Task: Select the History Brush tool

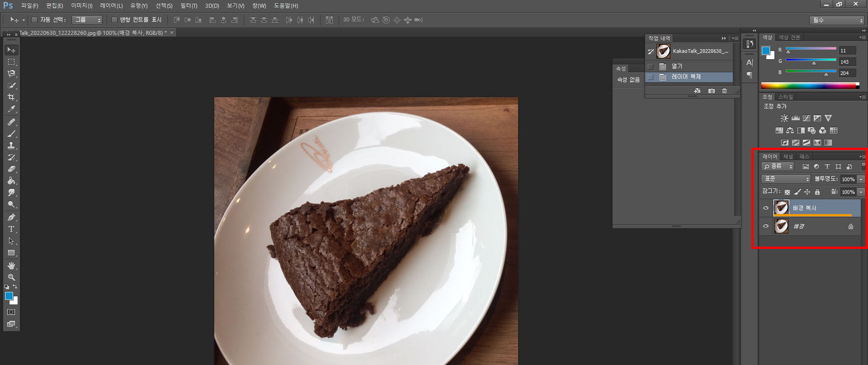Action: point(11,157)
